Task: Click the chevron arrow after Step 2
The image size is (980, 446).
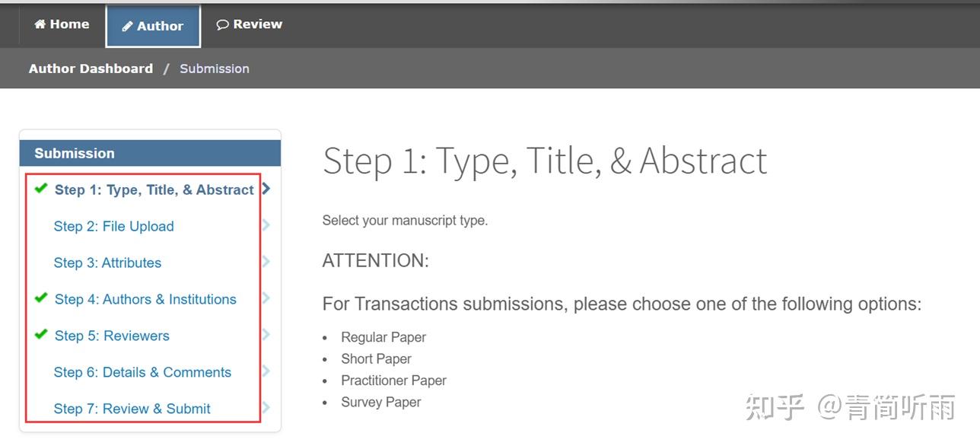Action: click(266, 225)
